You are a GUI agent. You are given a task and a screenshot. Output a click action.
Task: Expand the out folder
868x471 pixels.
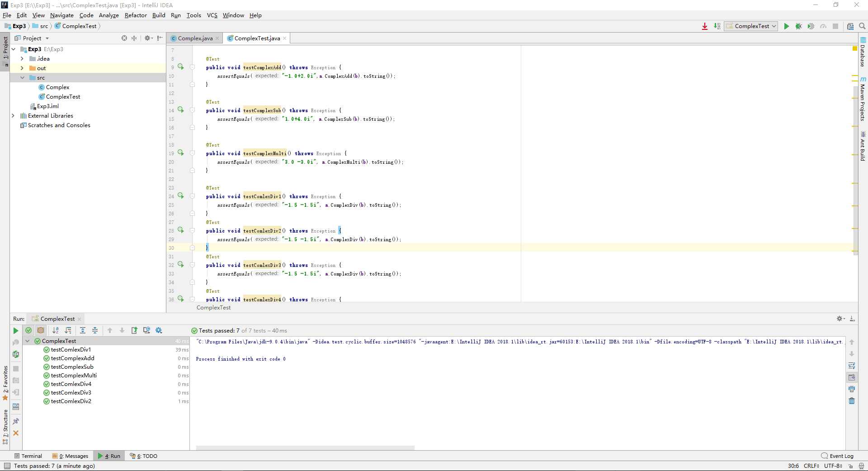[x=22, y=68]
